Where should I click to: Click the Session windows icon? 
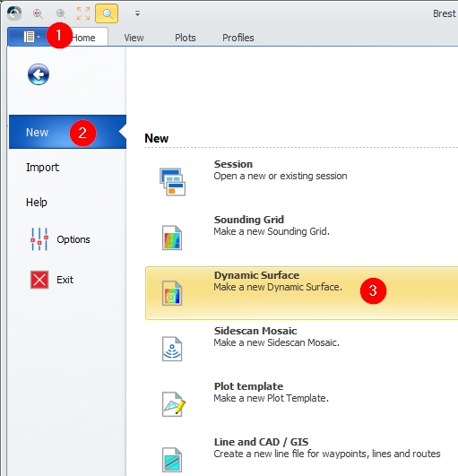click(172, 182)
